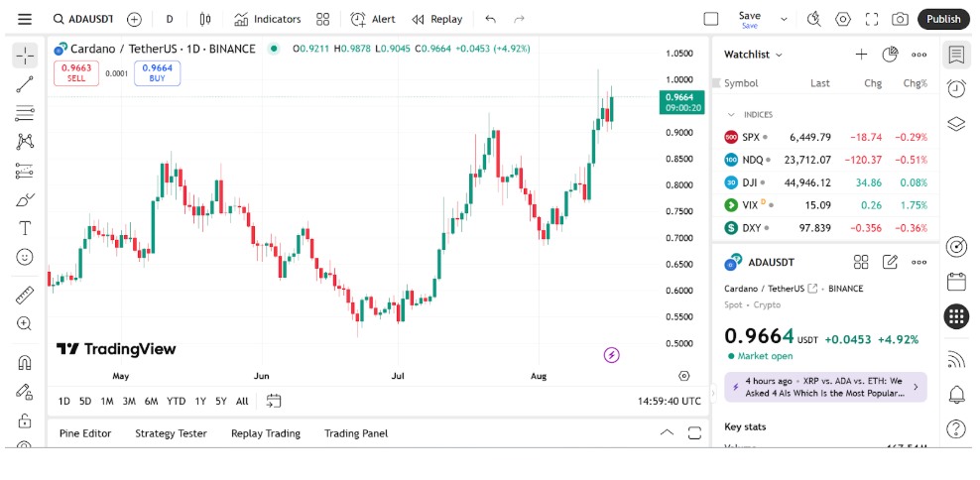Open the Indicators dialog
This screenshot has height=480, width=980.
tap(268, 19)
